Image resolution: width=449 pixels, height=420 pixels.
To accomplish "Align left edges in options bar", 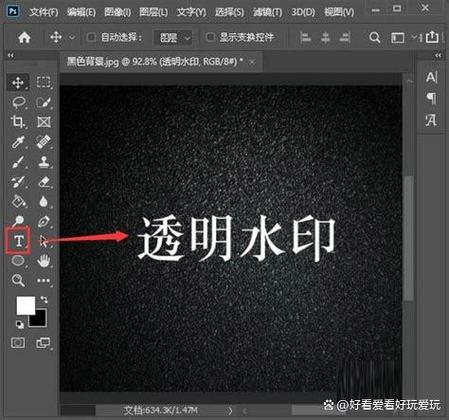I will [305, 37].
